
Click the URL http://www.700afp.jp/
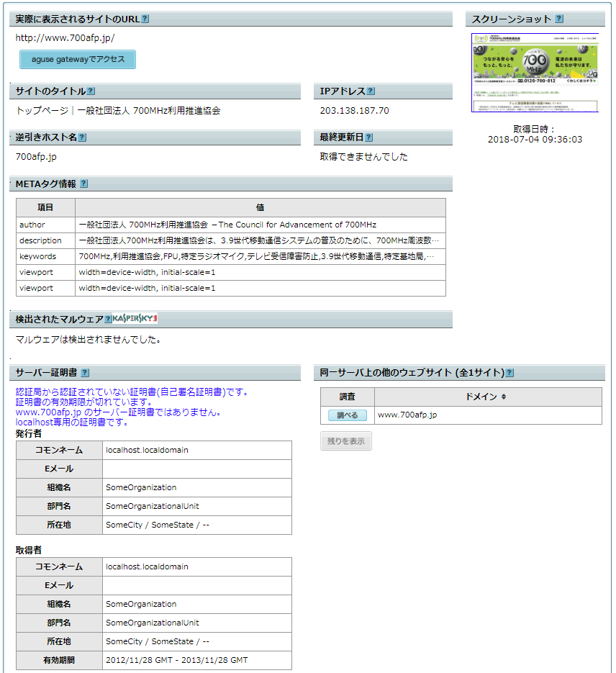65,37
